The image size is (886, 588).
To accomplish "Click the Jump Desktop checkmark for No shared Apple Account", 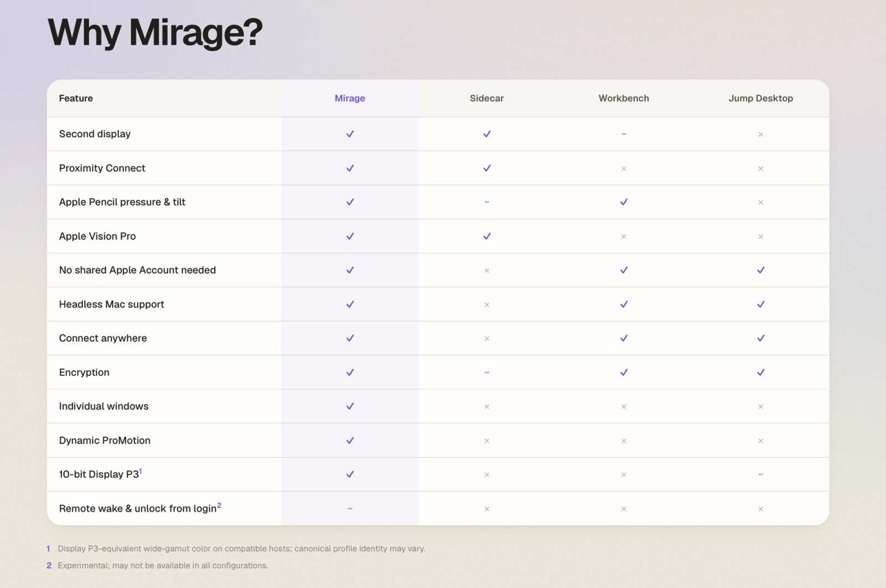I will (761, 270).
